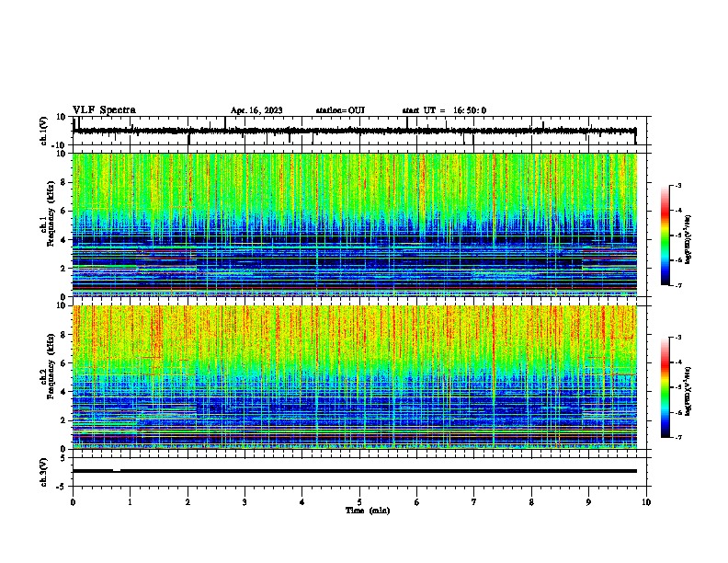
Task: Click the ch.2 frequency tick label "4"
Action: coord(63,392)
